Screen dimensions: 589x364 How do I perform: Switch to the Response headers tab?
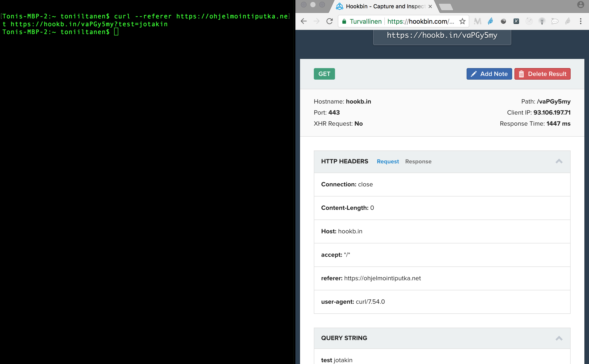coord(418,162)
